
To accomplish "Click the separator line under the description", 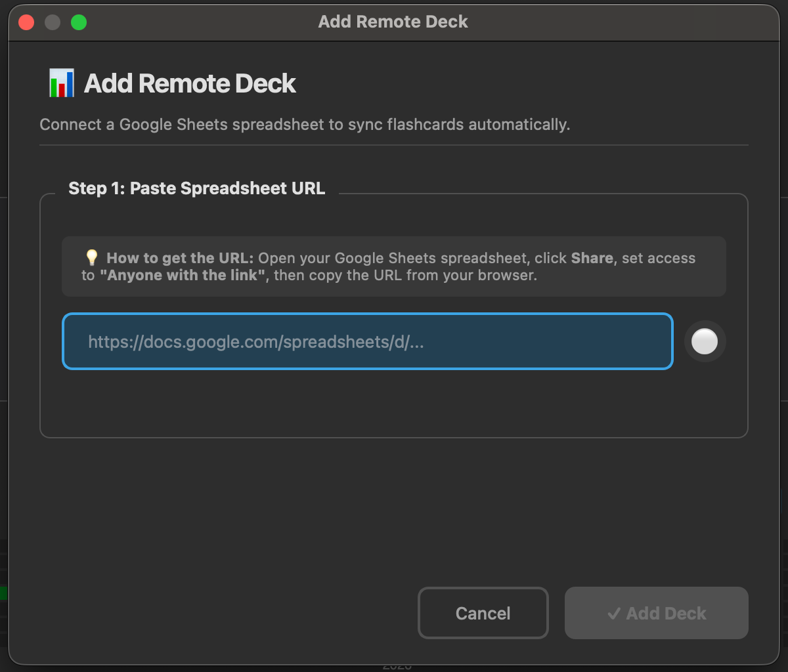I will (394, 145).
